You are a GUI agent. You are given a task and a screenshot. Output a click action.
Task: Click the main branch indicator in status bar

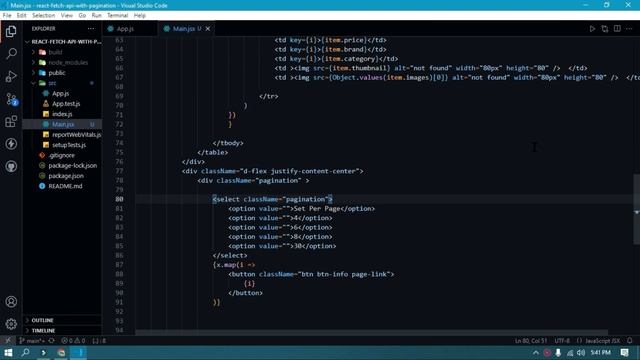coord(32,340)
